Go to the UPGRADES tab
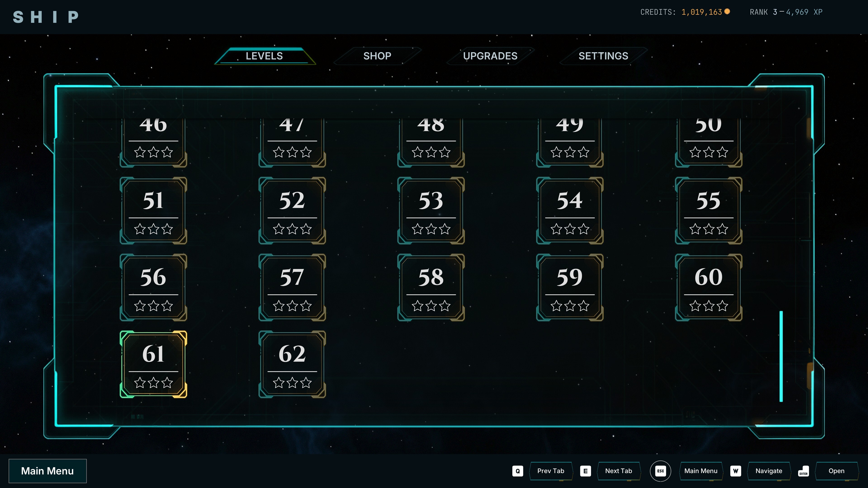 click(490, 56)
